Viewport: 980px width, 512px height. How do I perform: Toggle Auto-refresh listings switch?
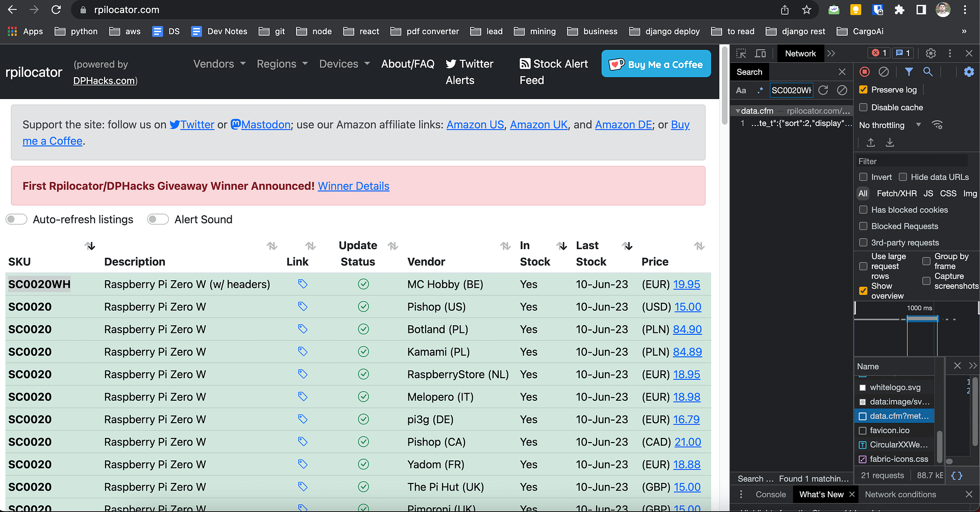16,220
